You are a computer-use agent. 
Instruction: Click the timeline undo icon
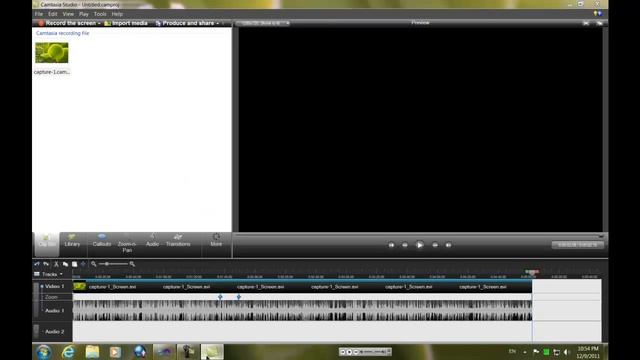(37, 264)
